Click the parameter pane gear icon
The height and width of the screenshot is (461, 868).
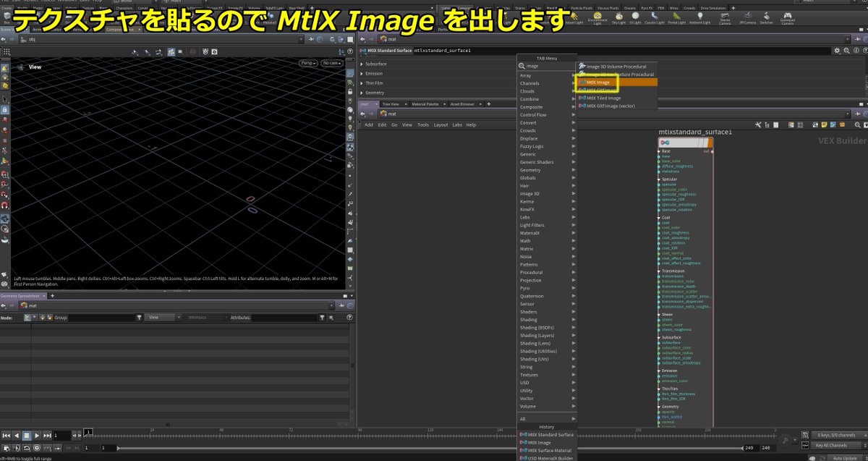coord(837,51)
